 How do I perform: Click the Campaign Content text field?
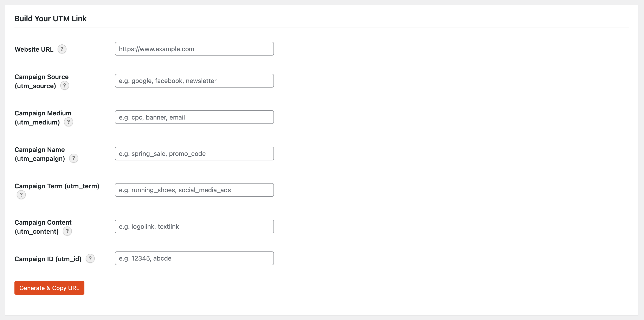[194, 226]
